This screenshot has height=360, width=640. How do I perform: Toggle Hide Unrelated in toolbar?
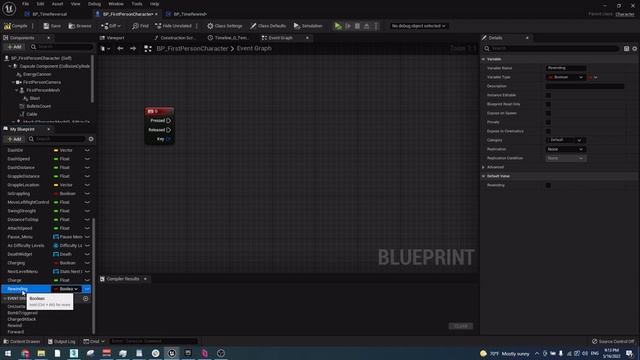coord(173,26)
